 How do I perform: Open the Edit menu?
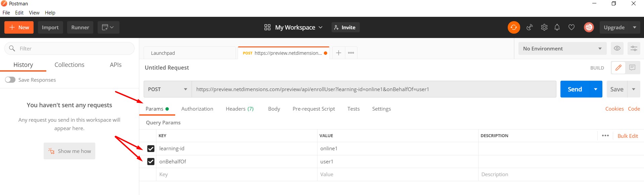19,12
